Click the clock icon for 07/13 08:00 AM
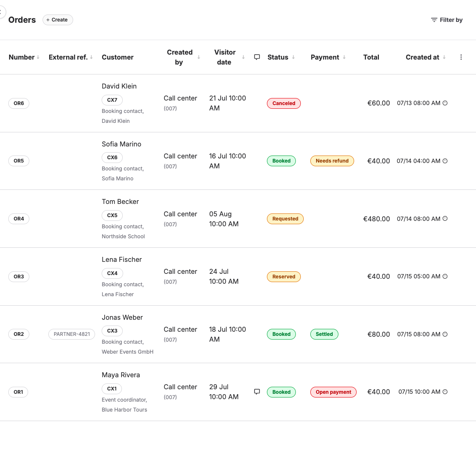 pos(445,103)
